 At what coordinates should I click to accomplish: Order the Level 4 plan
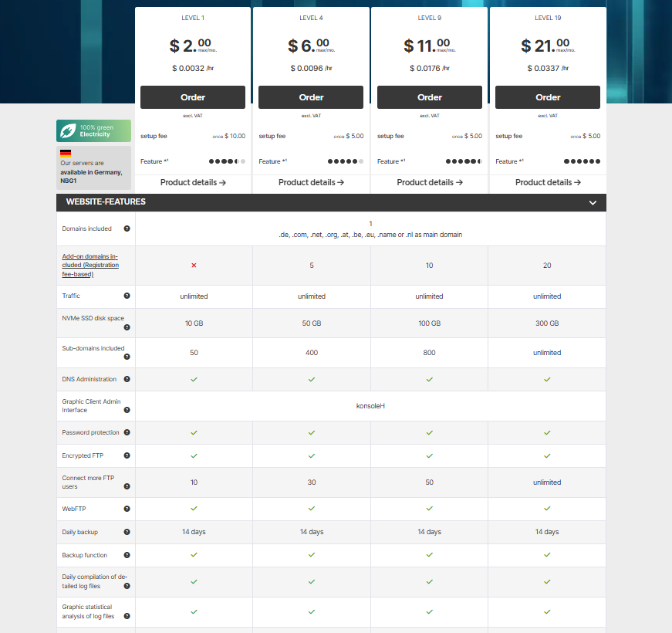tap(311, 97)
